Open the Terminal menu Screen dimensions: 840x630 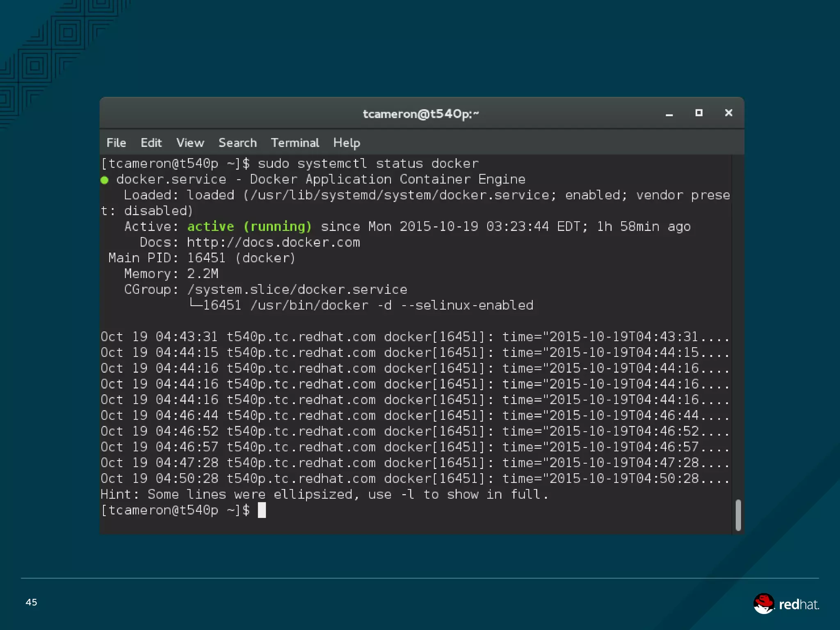coord(295,143)
